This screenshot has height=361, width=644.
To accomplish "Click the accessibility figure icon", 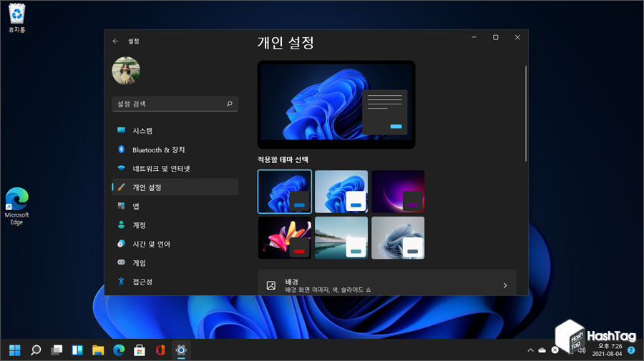I will (121, 282).
